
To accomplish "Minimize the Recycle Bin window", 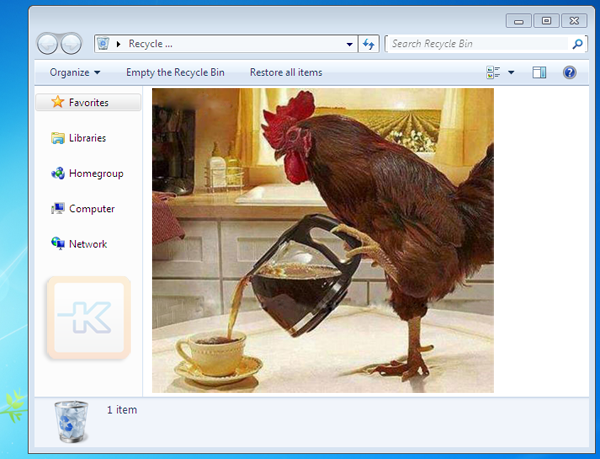I will (x=518, y=21).
